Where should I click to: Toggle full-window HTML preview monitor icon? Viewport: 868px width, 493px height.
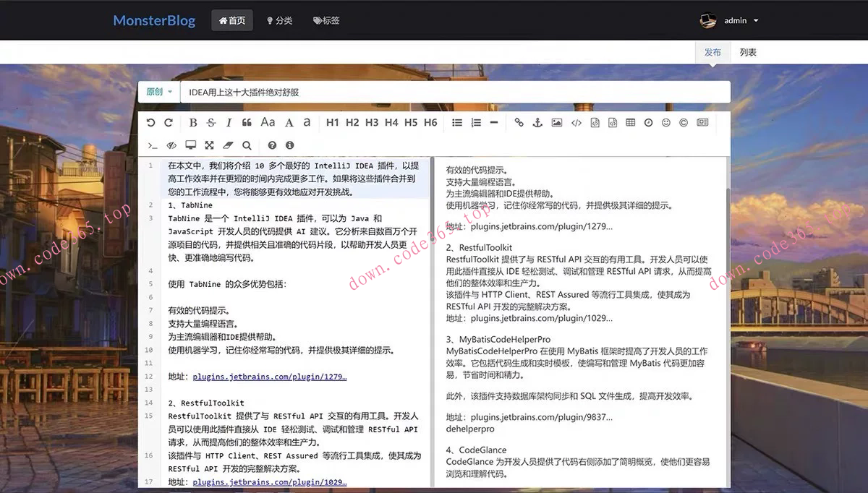point(190,145)
